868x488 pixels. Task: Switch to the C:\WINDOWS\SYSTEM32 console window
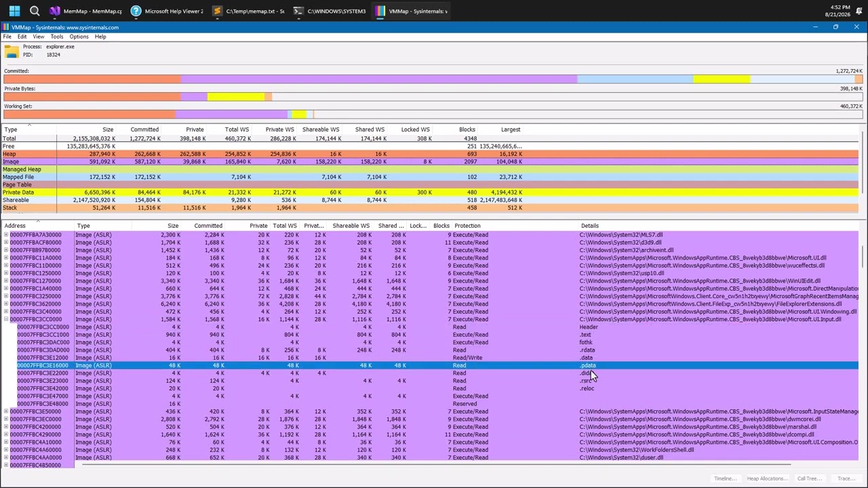coord(330,11)
